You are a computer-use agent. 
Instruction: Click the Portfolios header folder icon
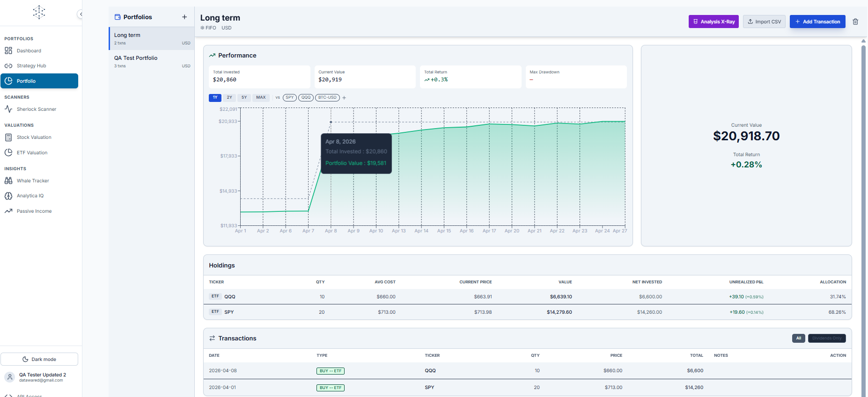[118, 17]
